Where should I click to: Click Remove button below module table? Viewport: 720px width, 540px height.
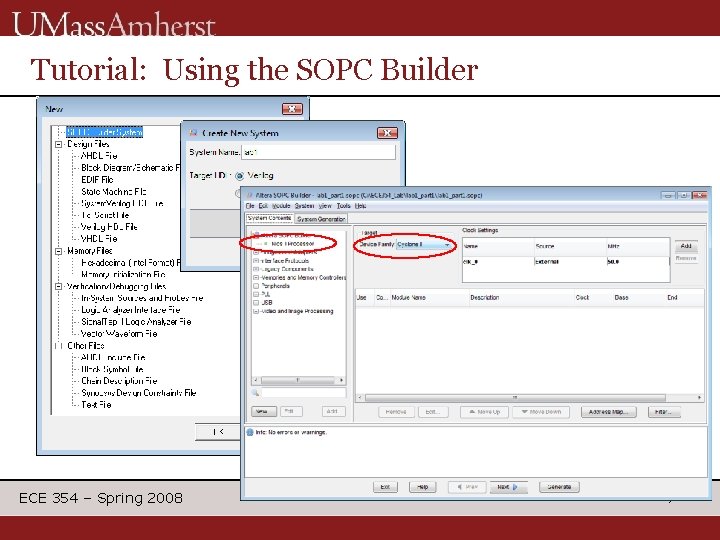click(396, 412)
